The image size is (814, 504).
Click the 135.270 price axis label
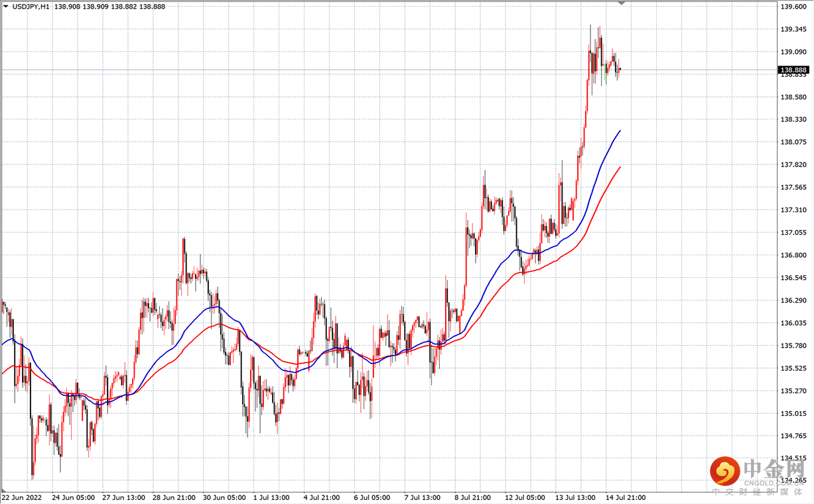tap(793, 391)
